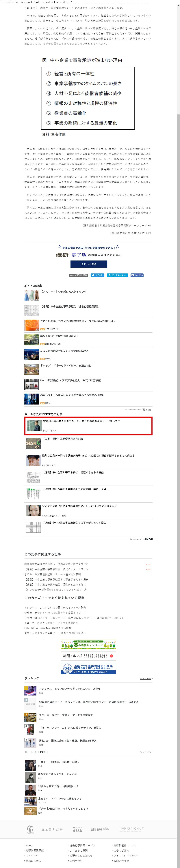Click the くわしく見る button
The width and height of the screenshot is (180, 868).
88,264
